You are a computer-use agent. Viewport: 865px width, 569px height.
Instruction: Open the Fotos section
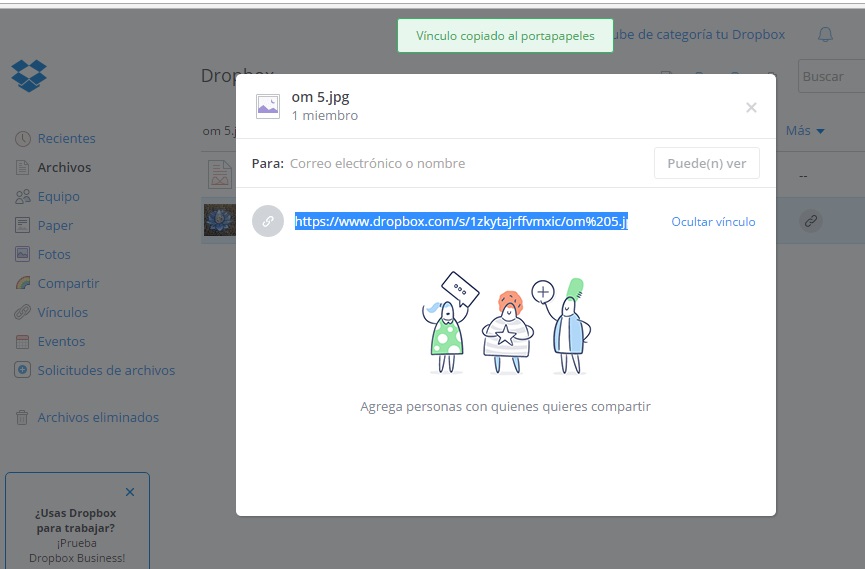coord(54,254)
